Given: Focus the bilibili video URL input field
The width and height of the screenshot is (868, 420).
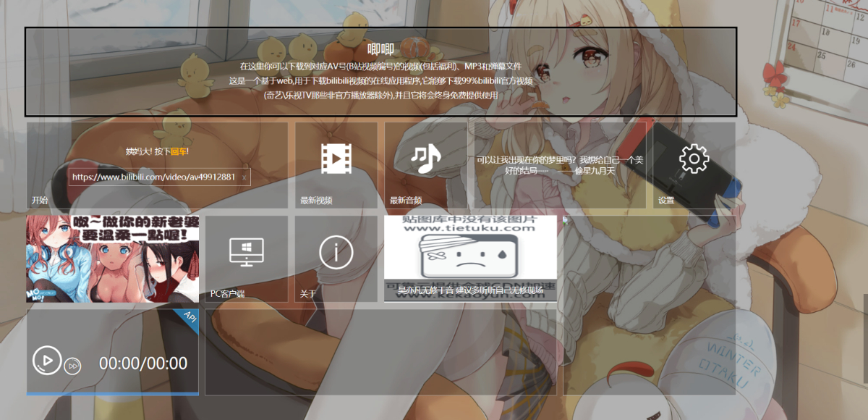Looking at the screenshot, I should [159, 177].
